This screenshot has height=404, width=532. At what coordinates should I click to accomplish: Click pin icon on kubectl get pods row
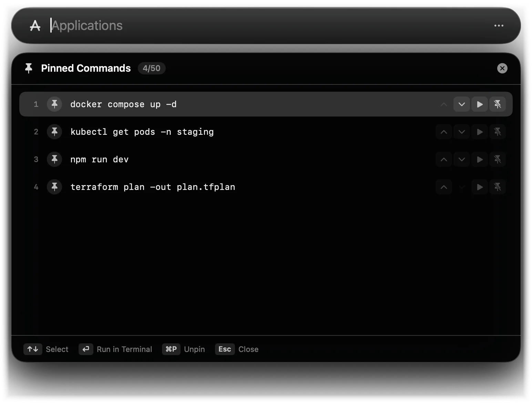pos(54,132)
